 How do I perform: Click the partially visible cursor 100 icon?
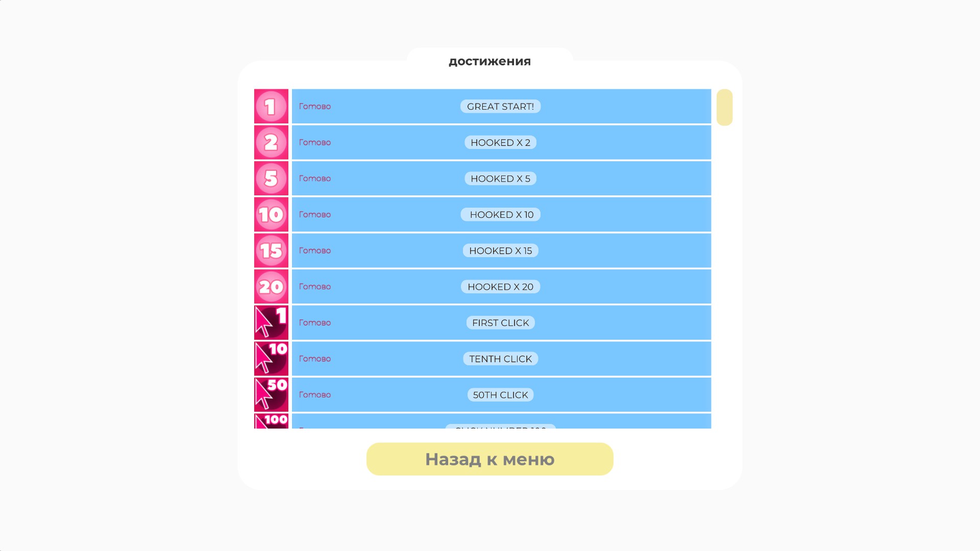[271, 421]
